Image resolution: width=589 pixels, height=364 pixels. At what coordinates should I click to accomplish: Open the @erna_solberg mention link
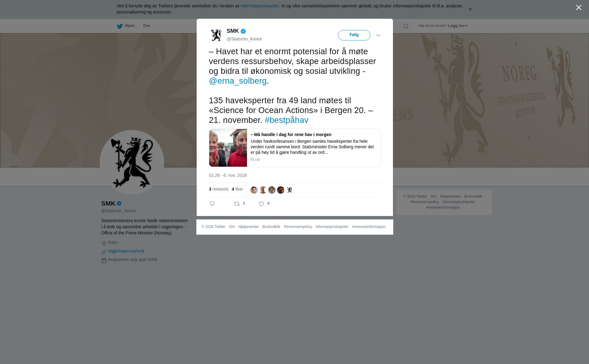pos(238,81)
